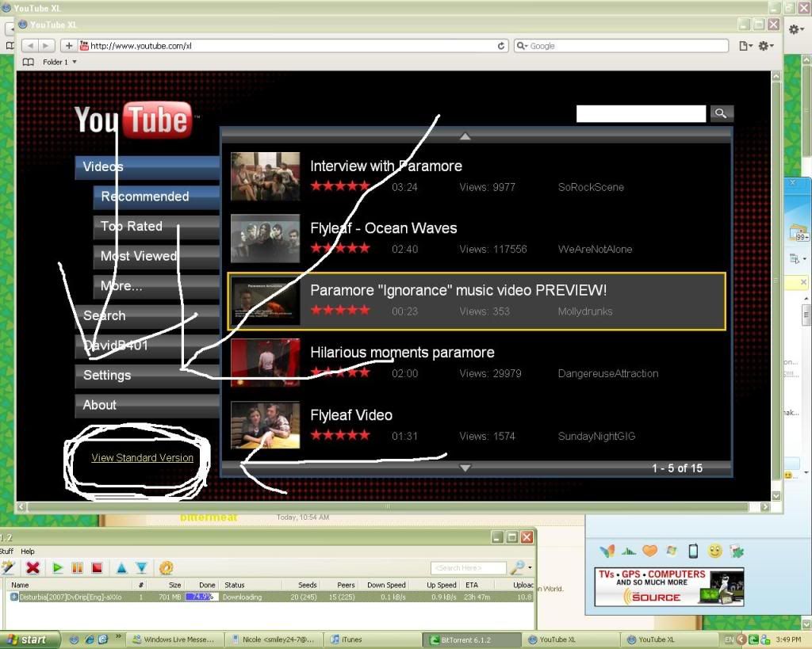This screenshot has width=812, height=649.
Task: Click the red Stop torrent icon
Action: pyautogui.click(x=97, y=567)
